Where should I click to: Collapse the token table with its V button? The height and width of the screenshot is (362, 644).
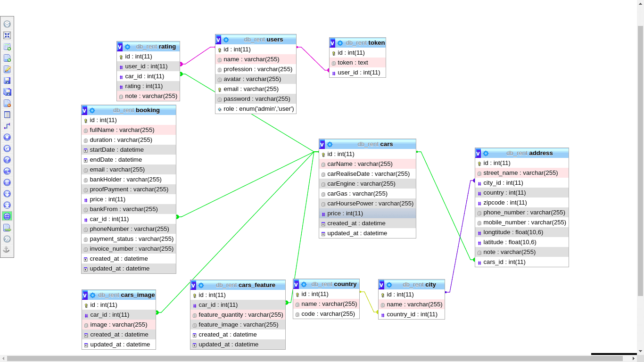[332, 43]
